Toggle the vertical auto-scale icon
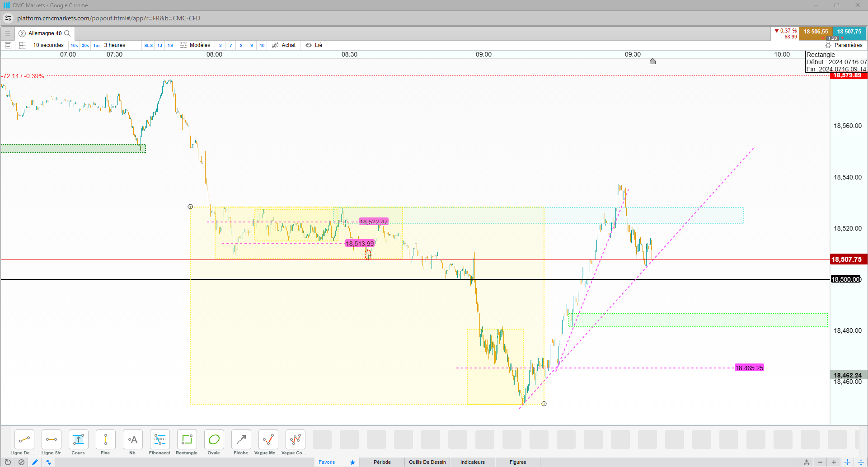 pos(861,462)
